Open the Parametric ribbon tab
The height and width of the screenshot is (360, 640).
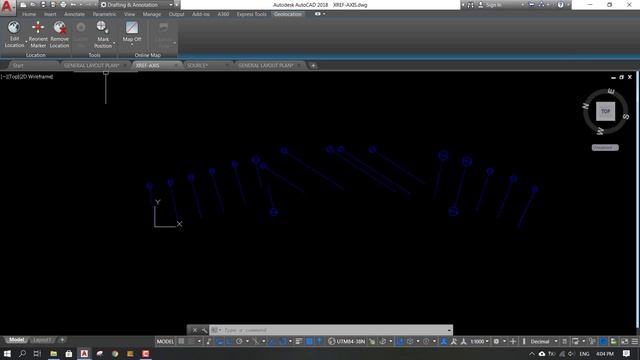(104, 14)
